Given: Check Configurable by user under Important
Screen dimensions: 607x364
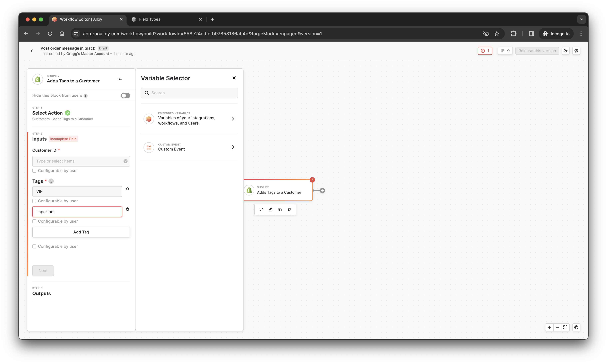Looking at the screenshot, I should pos(34,221).
